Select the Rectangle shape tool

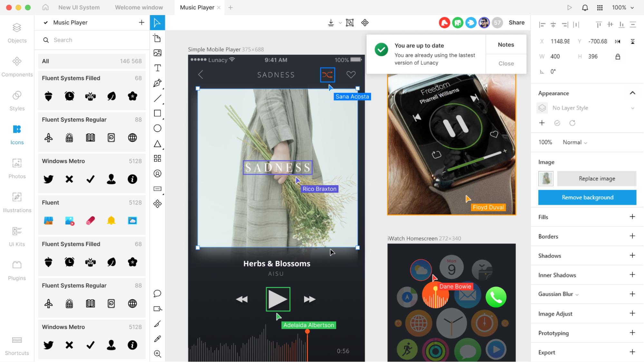click(x=157, y=113)
